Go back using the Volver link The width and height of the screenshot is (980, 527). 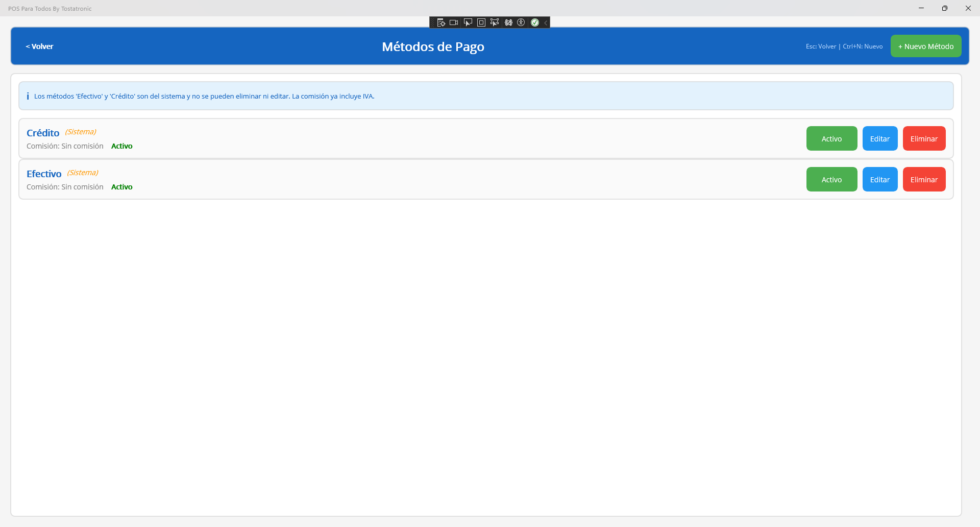click(39, 46)
